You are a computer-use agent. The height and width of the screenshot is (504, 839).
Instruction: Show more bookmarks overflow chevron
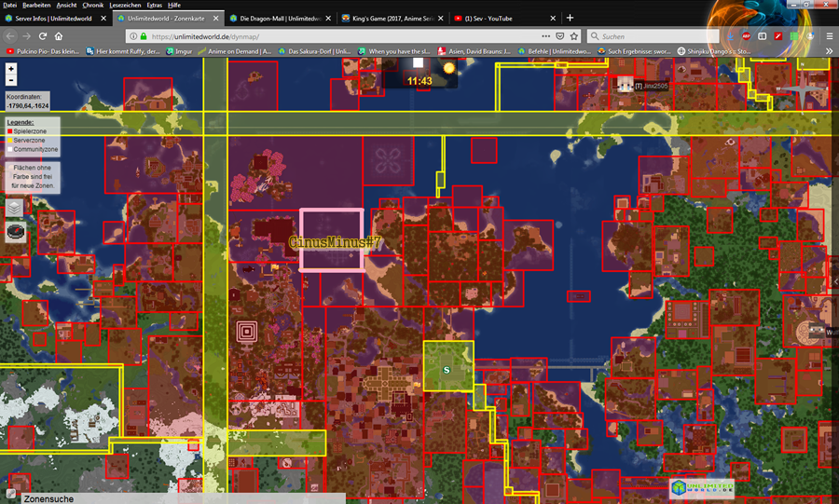click(829, 51)
